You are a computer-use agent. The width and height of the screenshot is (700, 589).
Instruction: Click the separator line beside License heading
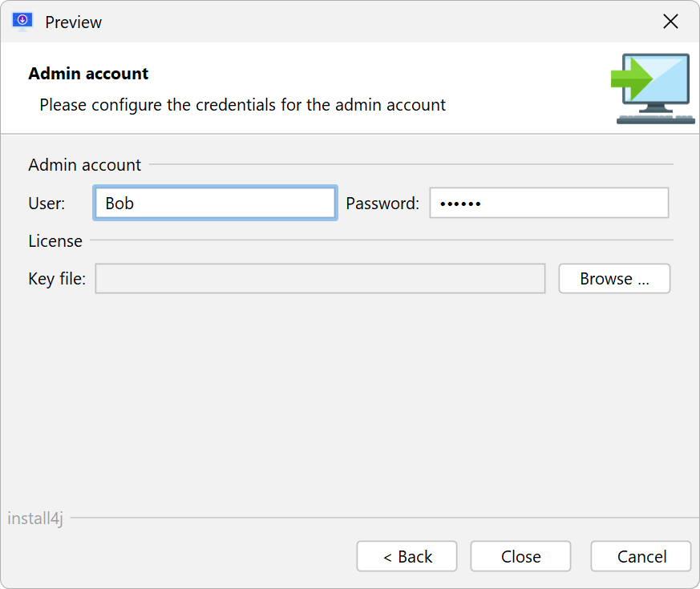coord(382,240)
